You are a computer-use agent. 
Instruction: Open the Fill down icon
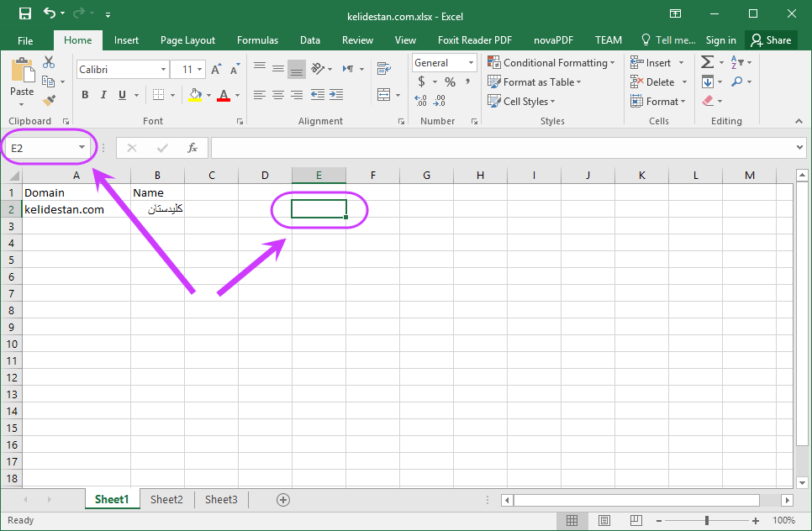[708, 81]
